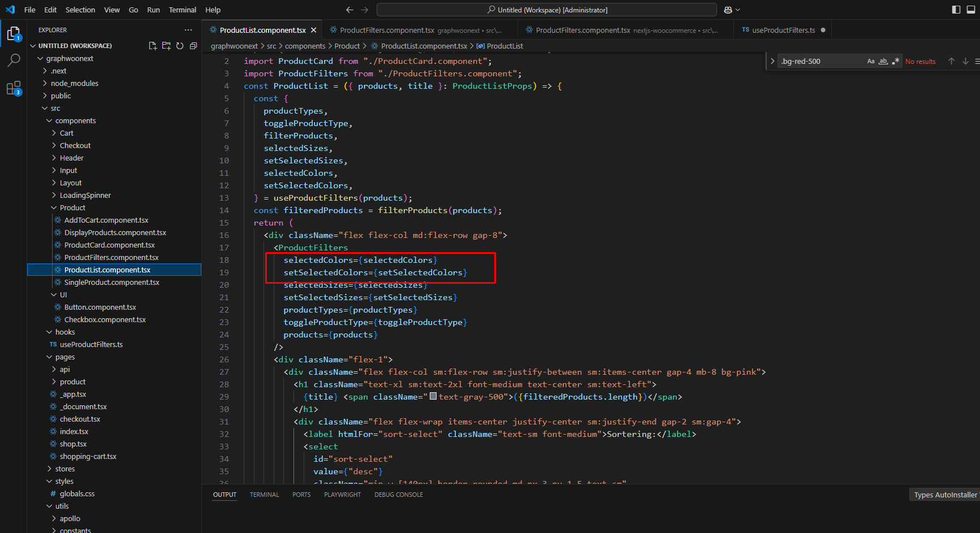Screen dimensions: 980x533
Task: Open the Search view in activity bar
Action: [14, 60]
